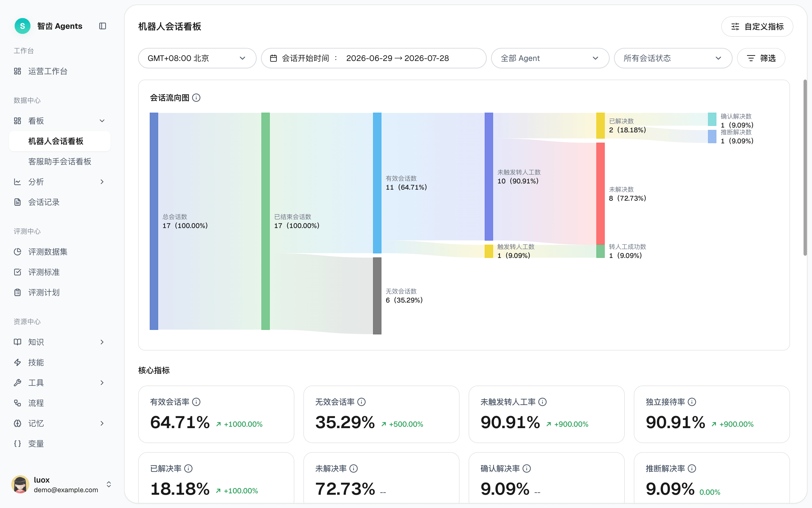The image size is (812, 508).
Task: Expand the 工具 submenu arrow
Action: pyautogui.click(x=102, y=383)
